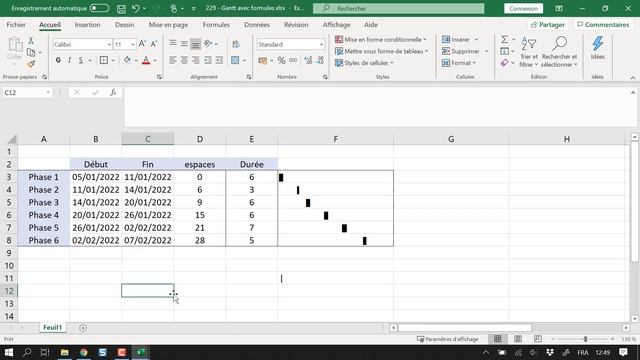Screen dimensions: 640x360
Task: Toggle bold formatting with G button
Action: click(58, 60)
